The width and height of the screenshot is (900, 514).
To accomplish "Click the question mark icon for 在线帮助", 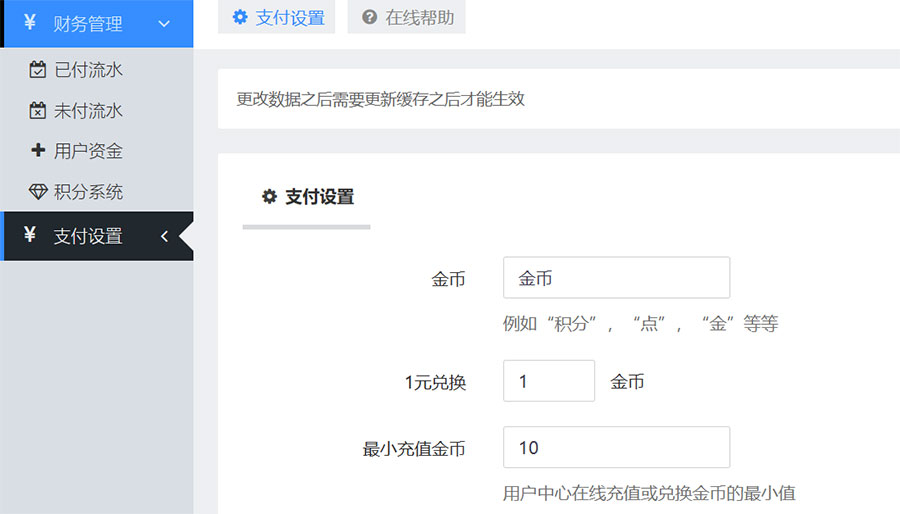I will 370,17.
